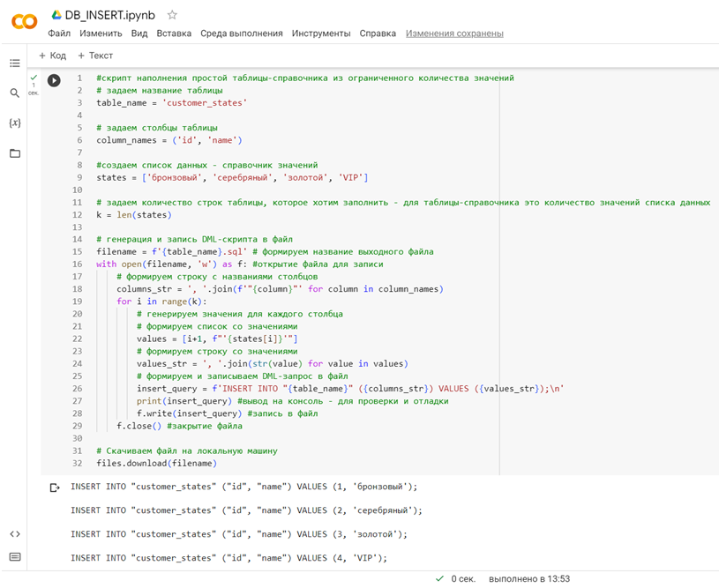This screenshot has height=588, width=719.
Task: Run the code cell
Action: (54, 80)
